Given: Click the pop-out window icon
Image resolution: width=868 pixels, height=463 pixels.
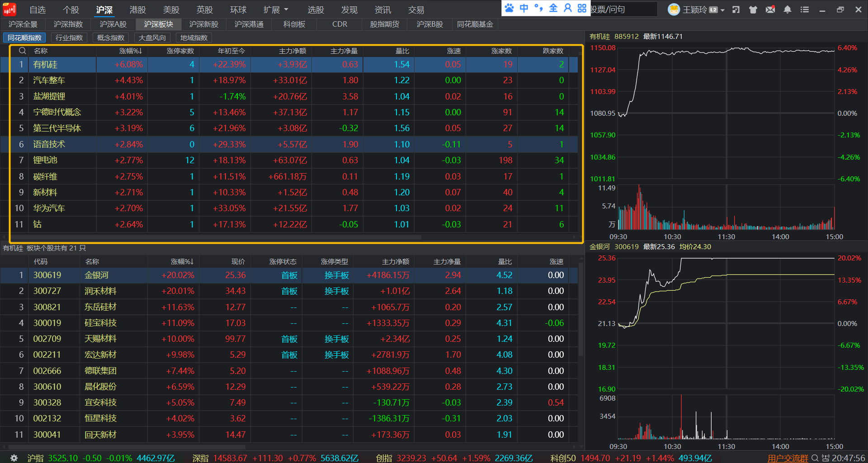Looking at the screenshot, I should point(736,9).
